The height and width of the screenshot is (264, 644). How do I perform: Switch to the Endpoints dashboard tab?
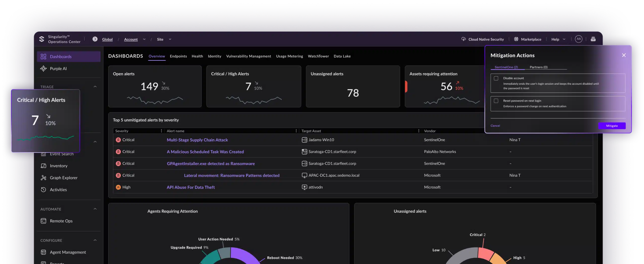(178, 56)
